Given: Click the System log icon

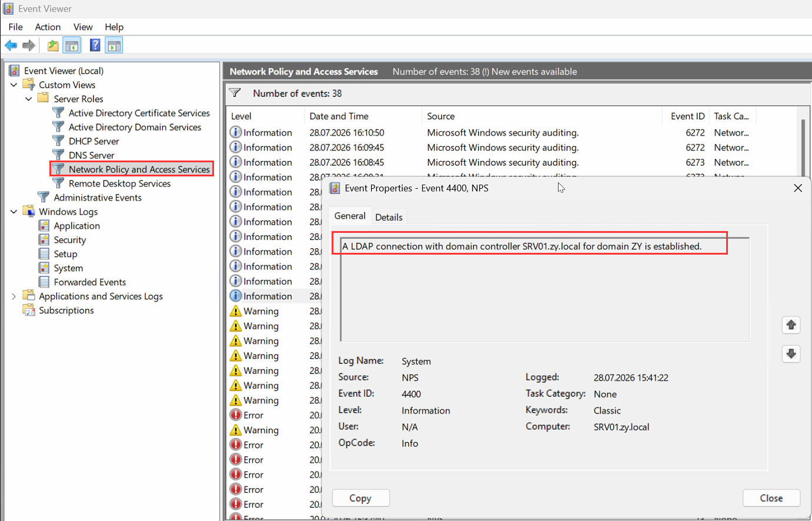Looking at the screenshot, I should (x=44, y=268).
